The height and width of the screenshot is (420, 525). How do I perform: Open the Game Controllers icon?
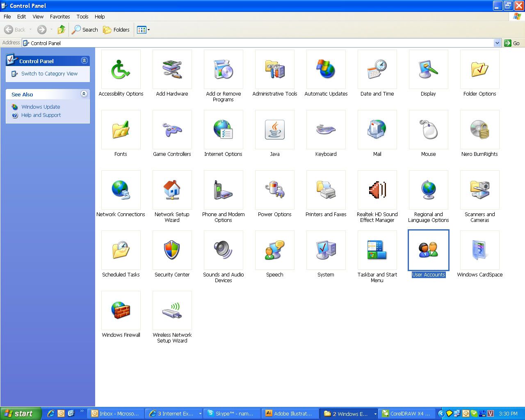(172, 130)
